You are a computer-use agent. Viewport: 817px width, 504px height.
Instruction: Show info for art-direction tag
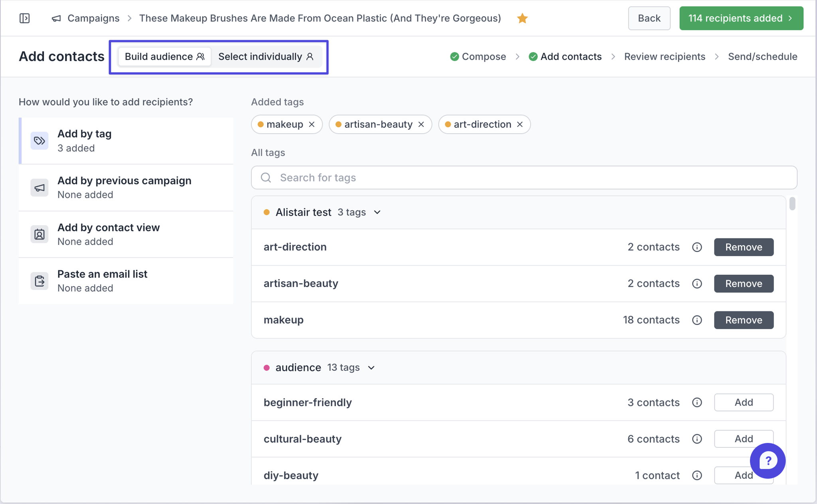697,247
